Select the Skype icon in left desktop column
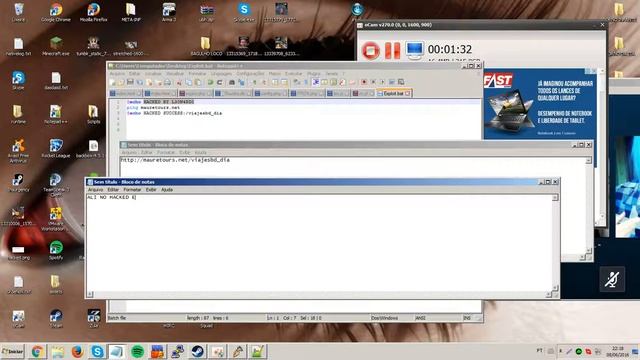640x360 pixels. pos(18,80)
